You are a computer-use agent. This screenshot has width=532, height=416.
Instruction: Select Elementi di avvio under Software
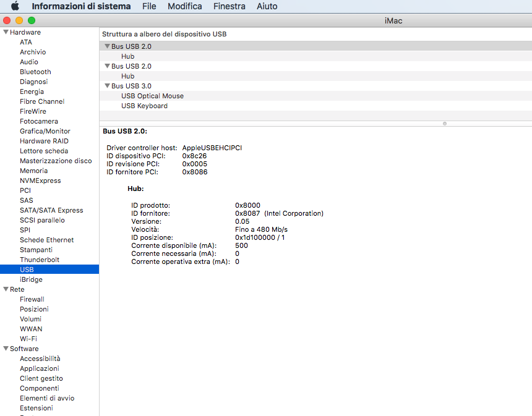47,398
